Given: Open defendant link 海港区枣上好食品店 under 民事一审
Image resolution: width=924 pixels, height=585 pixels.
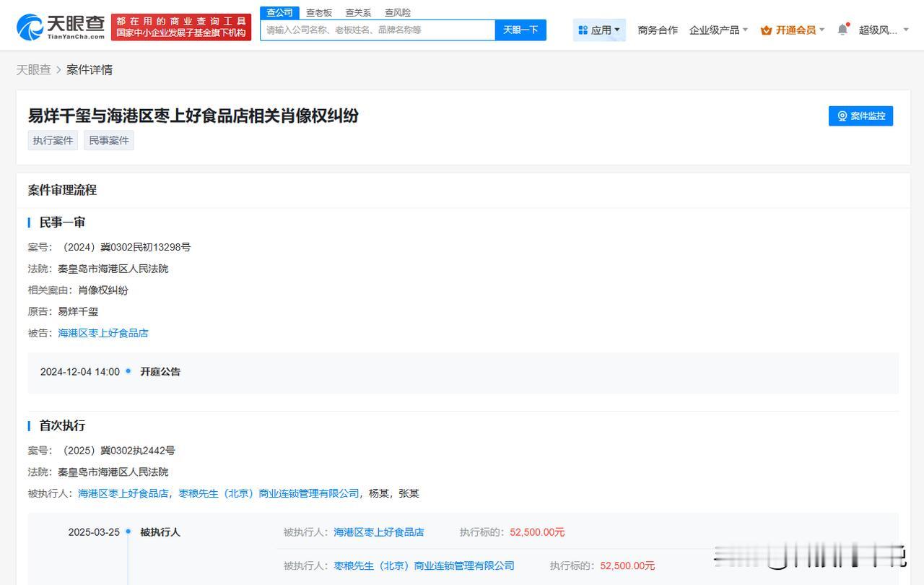Looking at the screenshot, I should click(x=103, y=333).
